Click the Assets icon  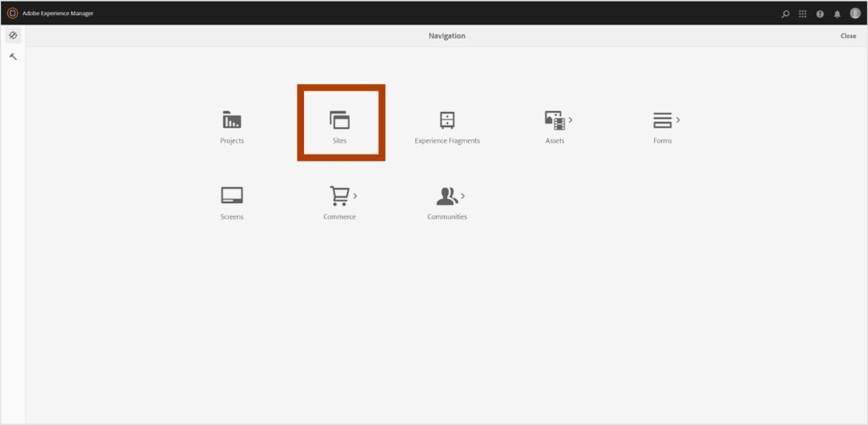(x=554, y=120)
